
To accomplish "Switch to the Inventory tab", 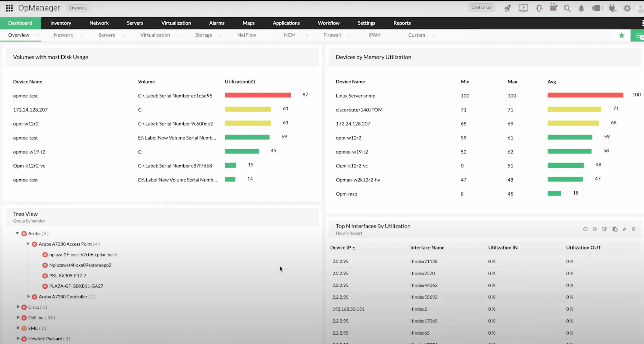I will pos(61,23).
